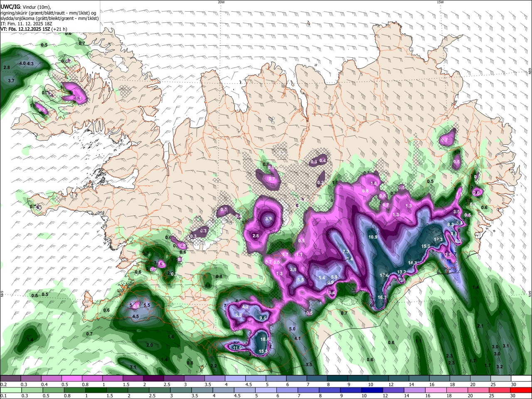The width and height of the screenshot is (532, 399).
Task: Pick the dark teal 10 swatch in top legend row
Action: coord(378,379)
